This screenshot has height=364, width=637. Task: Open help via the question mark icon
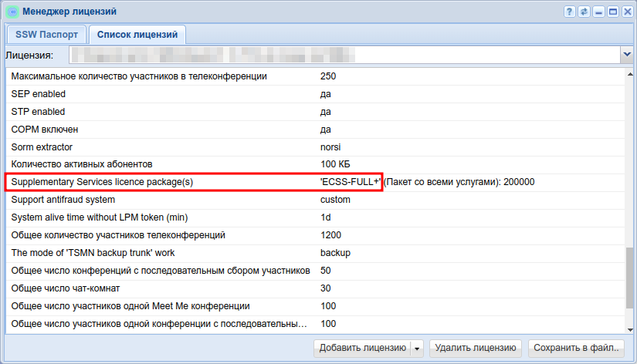click(x=570, y=12)
